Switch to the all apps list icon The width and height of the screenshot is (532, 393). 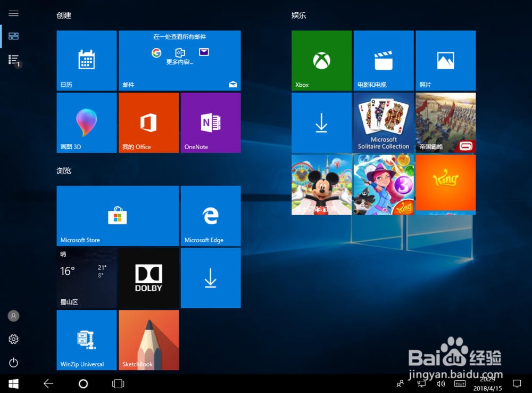click(14, 60)
